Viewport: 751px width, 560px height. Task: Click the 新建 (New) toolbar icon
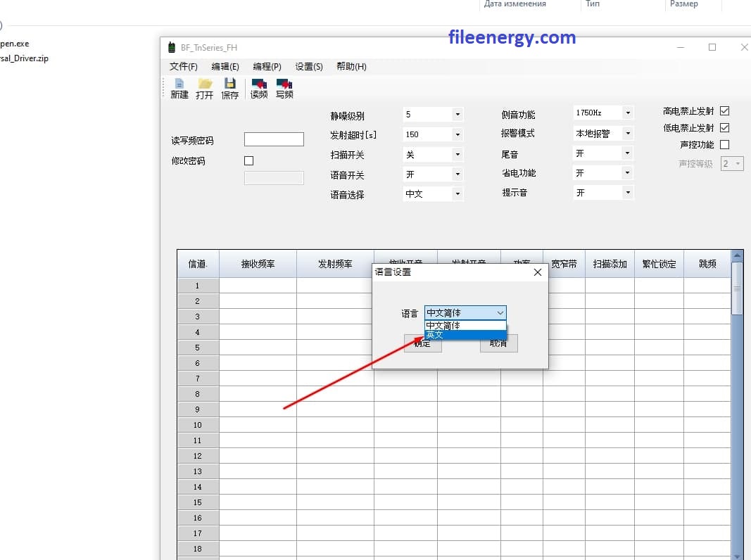(179, 89)
